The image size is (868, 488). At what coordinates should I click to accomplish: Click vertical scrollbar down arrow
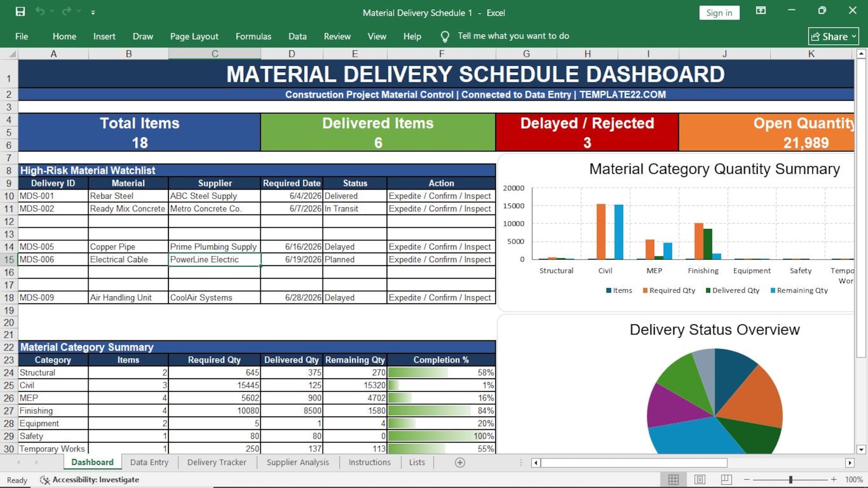[861, 450]
